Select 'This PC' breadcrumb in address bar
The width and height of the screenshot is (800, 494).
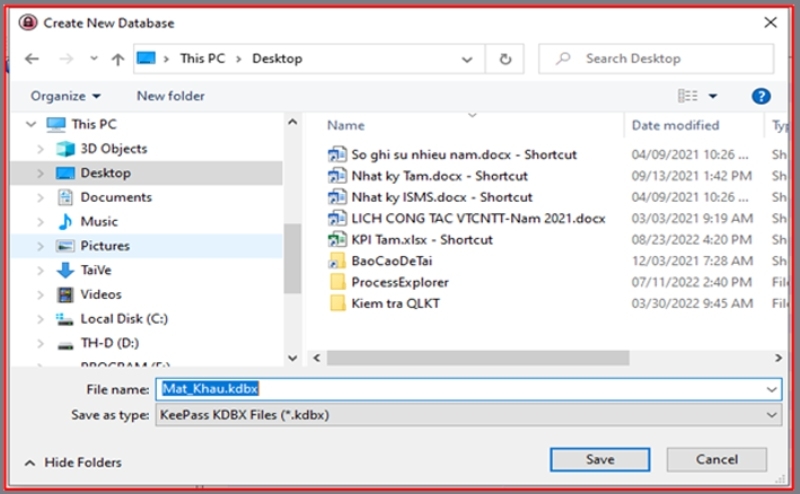click(202, 59)
